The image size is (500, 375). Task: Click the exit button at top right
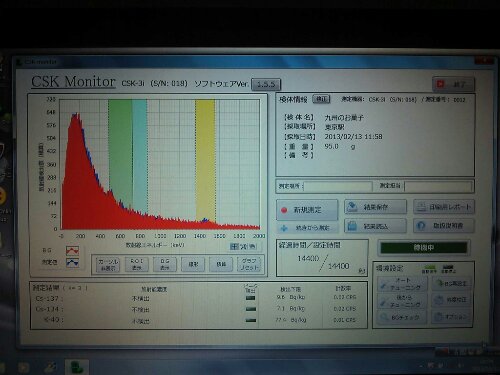[453, 84]
